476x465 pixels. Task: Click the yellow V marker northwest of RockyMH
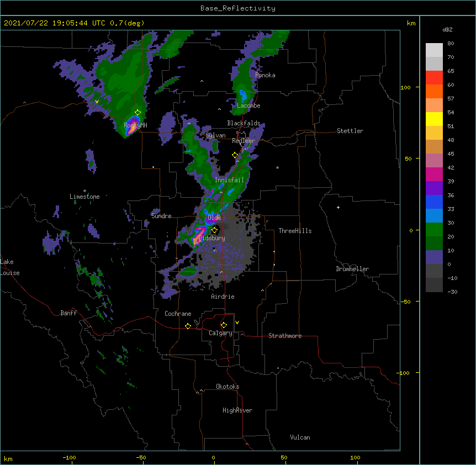click(97, 102)
